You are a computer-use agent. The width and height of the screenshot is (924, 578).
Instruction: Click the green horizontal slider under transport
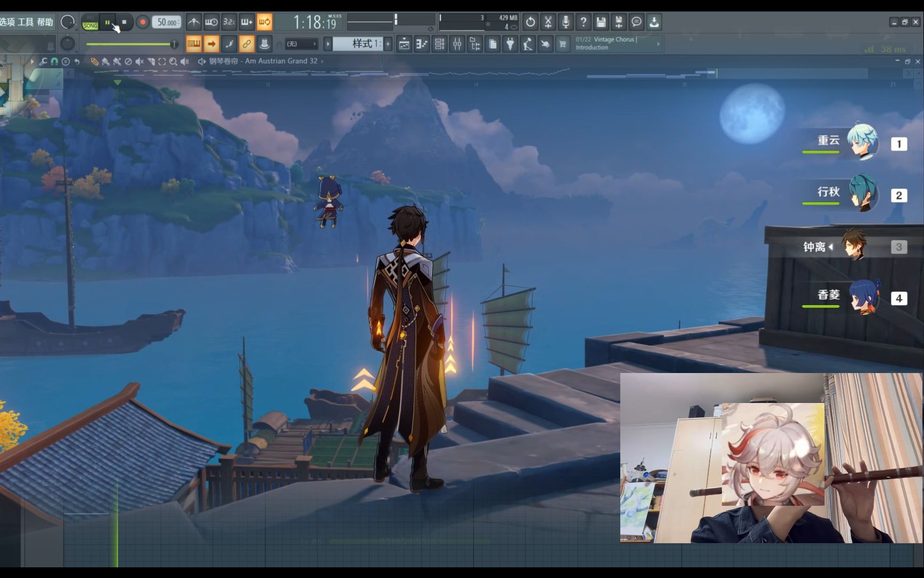click(x=132, y=44)
